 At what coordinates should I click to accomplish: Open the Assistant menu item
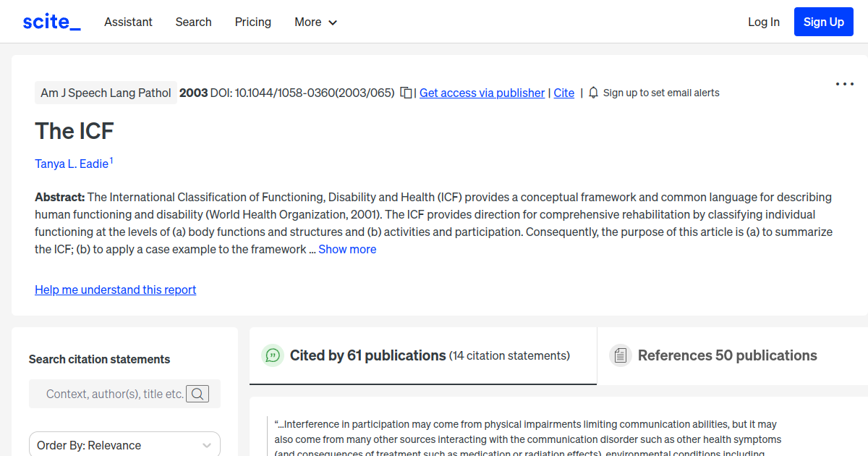[128, 22]
